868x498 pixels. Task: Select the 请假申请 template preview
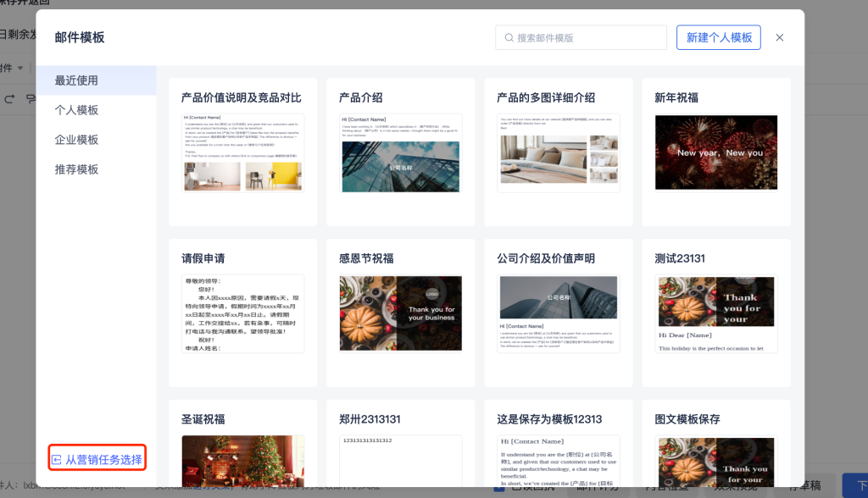[243, 313]
